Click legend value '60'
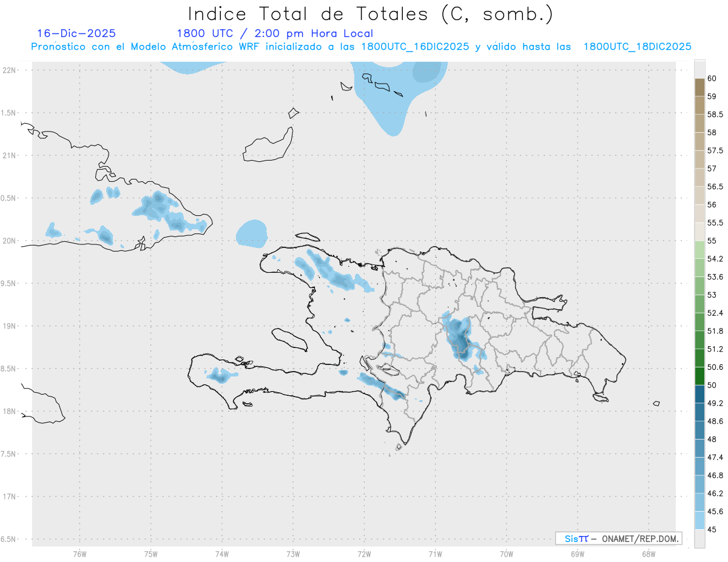 coord(712,79)
